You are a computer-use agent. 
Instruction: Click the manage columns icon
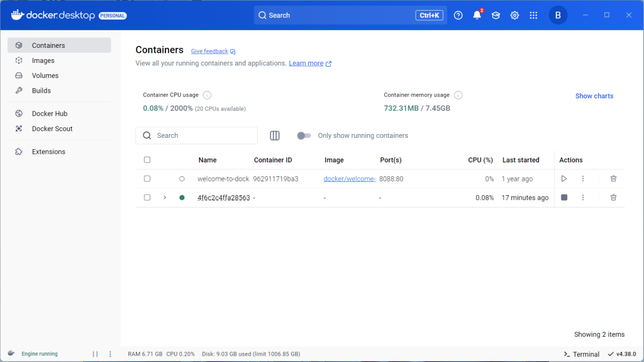[275, 135]
